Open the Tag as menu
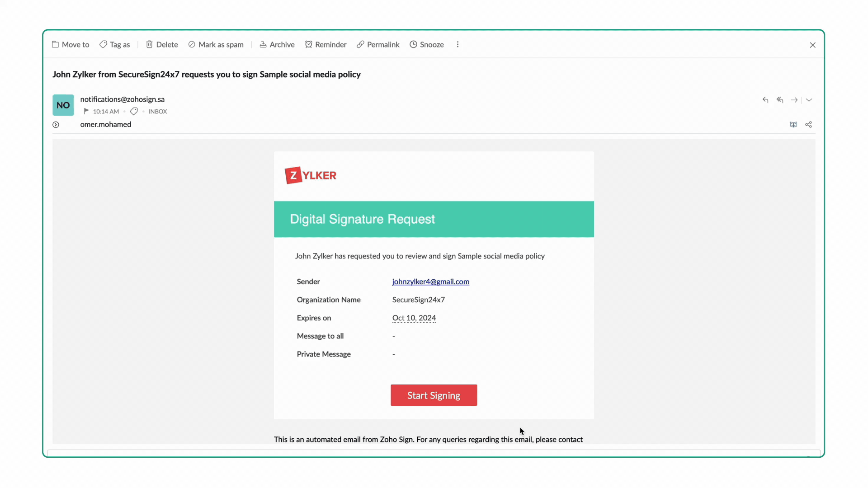The height and width of the screenshot is (488, 868). pos(115,44)
